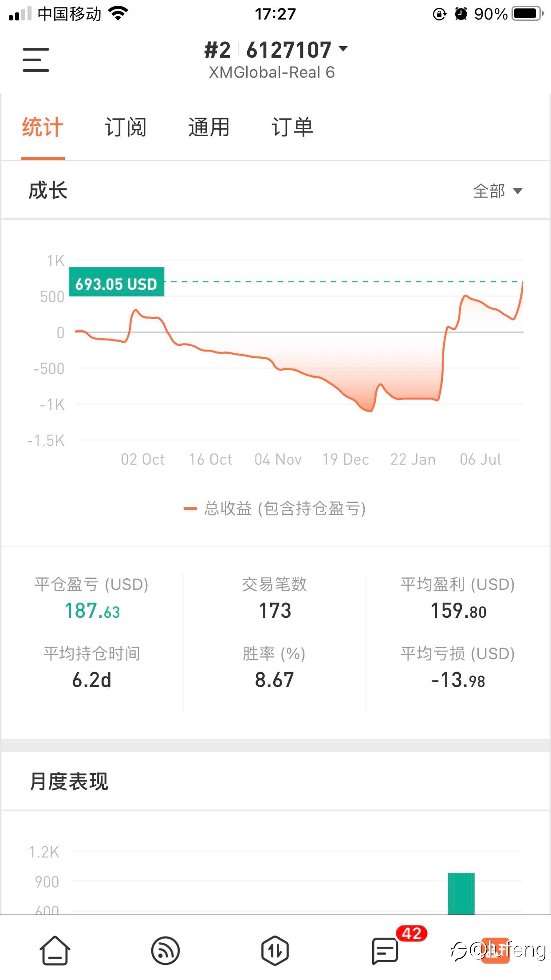The height and width of the screenshot is (980, 551).
Task: Switch to the 订单 tab
Action: tap(292, 127)
